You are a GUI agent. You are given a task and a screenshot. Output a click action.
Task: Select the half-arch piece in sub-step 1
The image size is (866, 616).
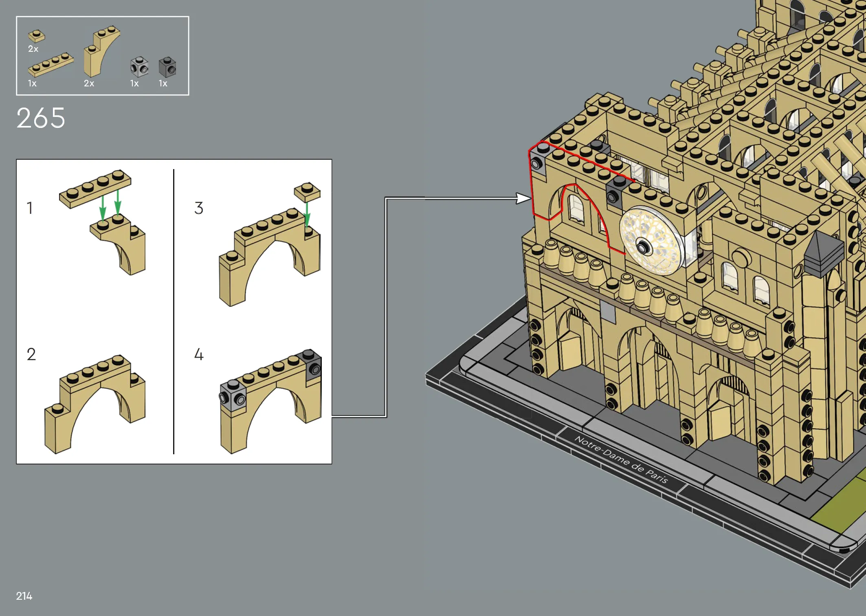tap(118, 244)
